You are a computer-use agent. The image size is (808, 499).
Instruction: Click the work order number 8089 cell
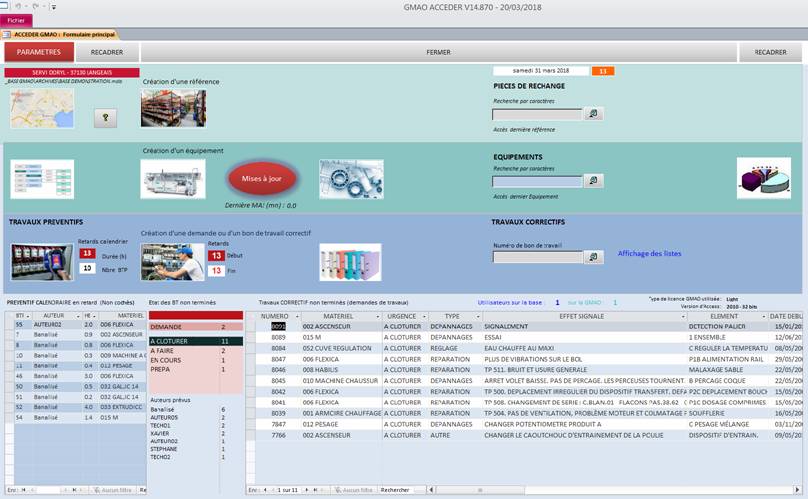point(278,337)
